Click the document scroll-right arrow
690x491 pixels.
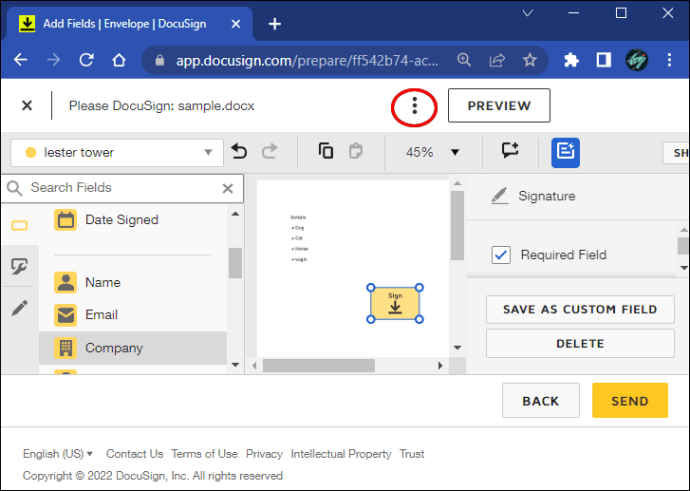(x=440, y=366)
